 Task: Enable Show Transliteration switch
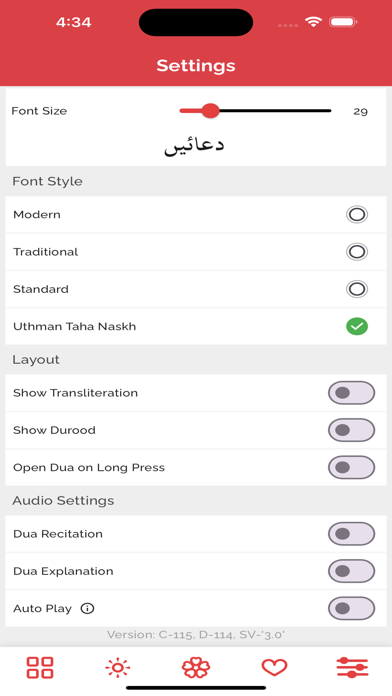[x=352, y=393]
